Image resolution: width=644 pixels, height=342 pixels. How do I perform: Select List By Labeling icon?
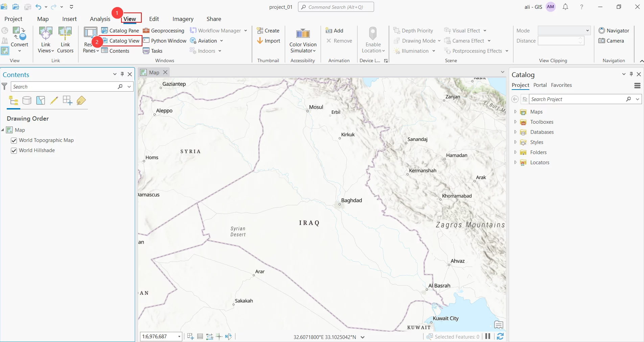click(81, 100)
